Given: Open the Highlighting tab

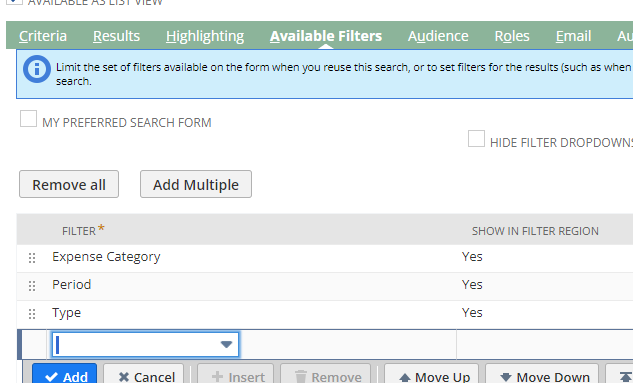Looking at the screenshot, I should (205, 36).
